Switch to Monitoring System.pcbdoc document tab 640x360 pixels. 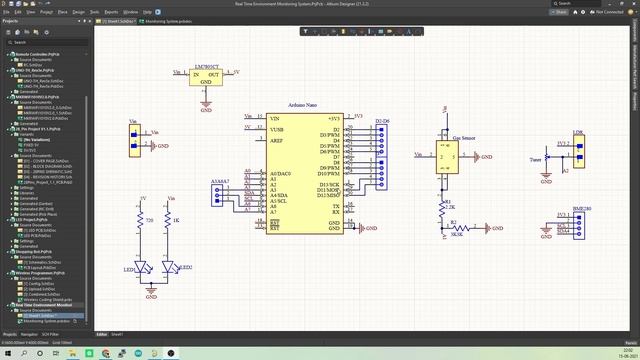166,21
